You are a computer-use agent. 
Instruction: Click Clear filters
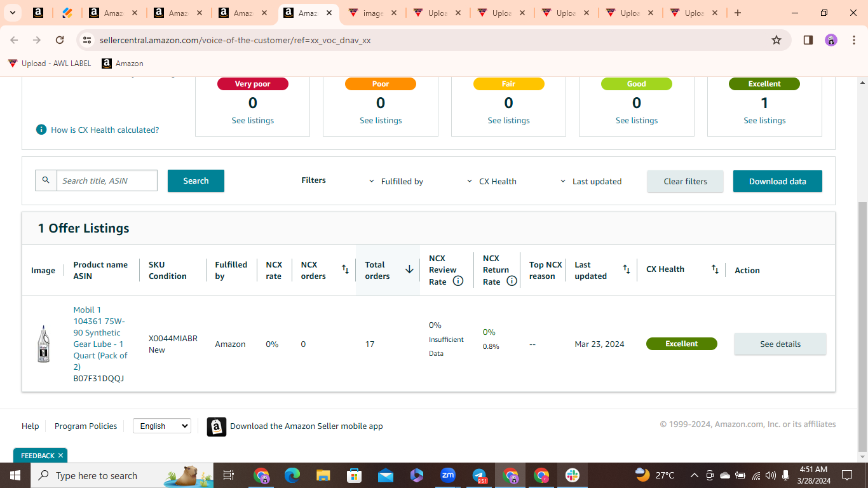pos(685,181)
